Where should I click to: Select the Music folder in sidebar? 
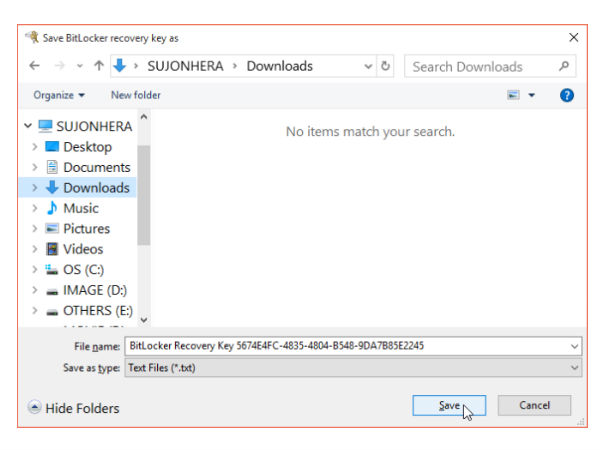tap(80, 208)
